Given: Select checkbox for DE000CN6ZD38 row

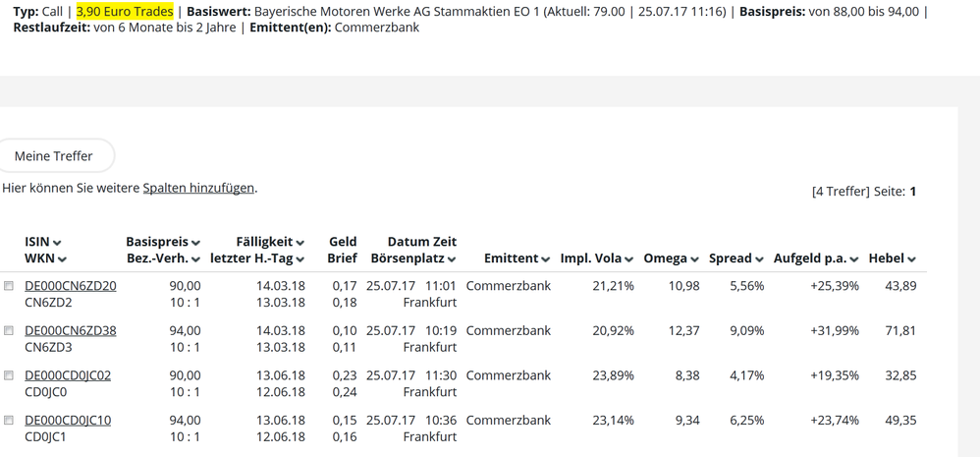Looking at the screenshot, I should 9,331.
